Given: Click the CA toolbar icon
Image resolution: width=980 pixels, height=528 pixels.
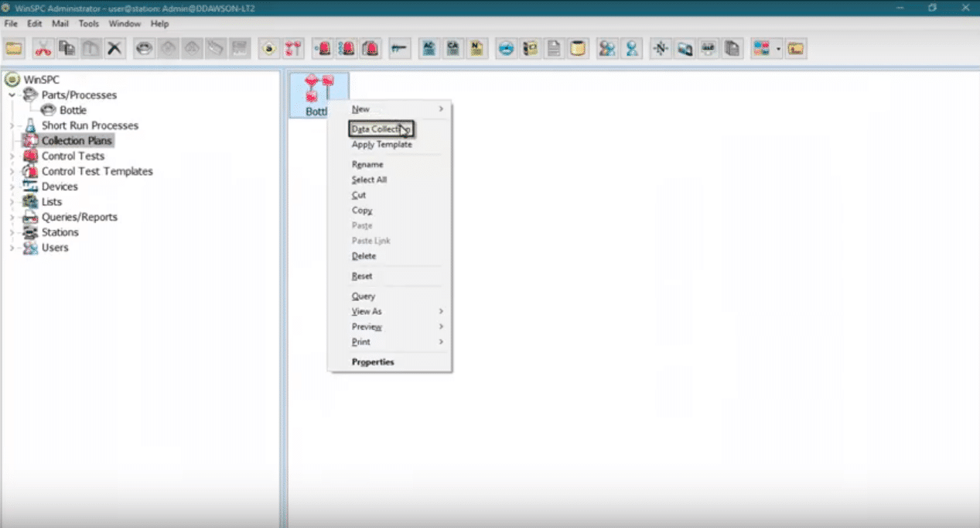Looking at the screenshot, I should [452, 49].
